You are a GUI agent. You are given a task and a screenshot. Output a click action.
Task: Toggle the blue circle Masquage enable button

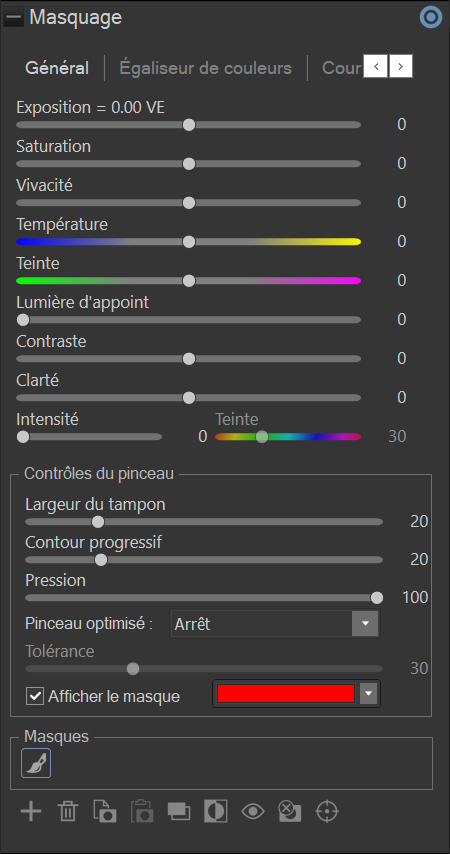(431, 18)
